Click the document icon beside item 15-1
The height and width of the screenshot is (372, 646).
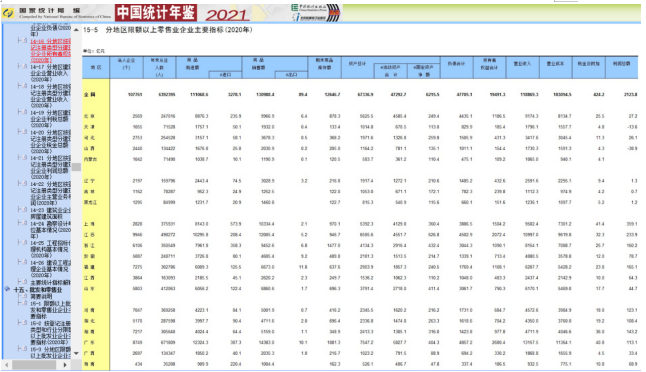[24, 303]
